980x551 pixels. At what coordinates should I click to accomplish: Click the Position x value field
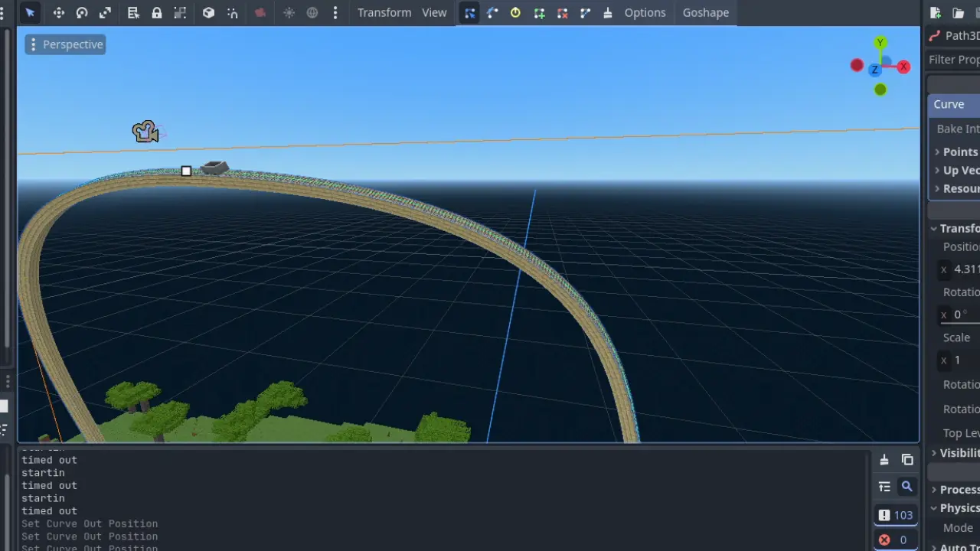(x=965, y=269)
